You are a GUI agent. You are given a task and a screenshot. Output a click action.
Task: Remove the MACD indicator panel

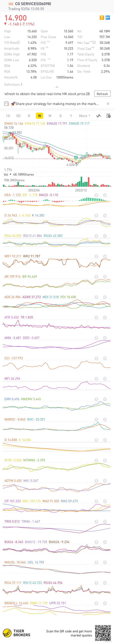[105, 195]
